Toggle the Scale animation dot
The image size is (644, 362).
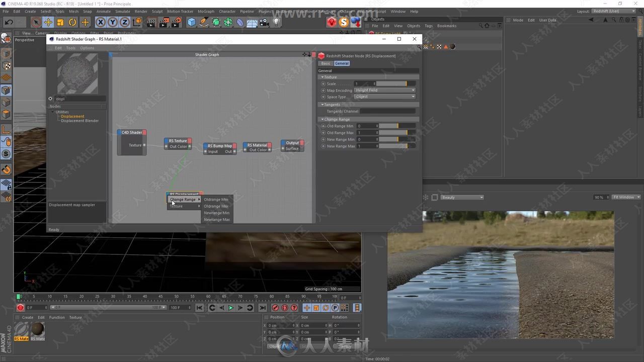point(323,83)
